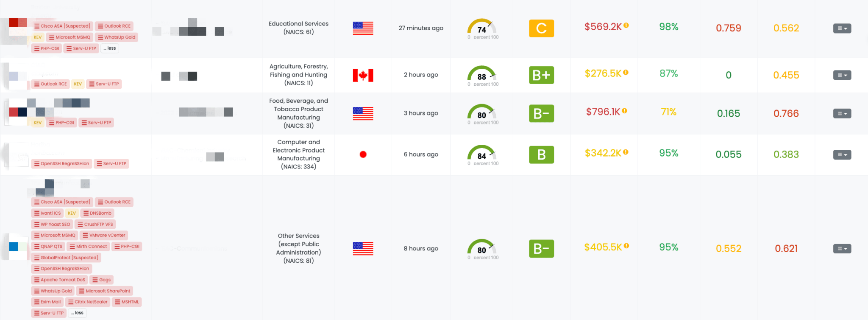868x320 pixels.
Task: Click the info icon beside $796.1K
Action: point(624,111)
